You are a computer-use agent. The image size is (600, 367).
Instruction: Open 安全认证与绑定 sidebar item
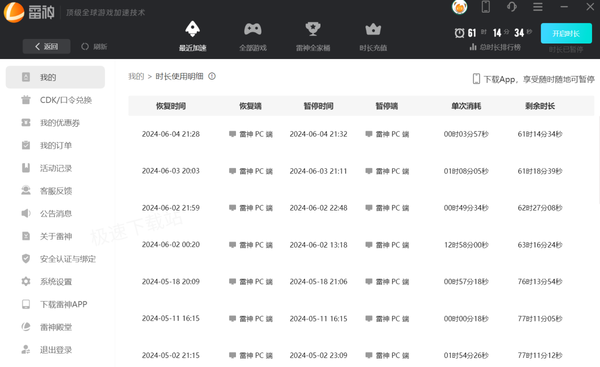tap(55, 259)
